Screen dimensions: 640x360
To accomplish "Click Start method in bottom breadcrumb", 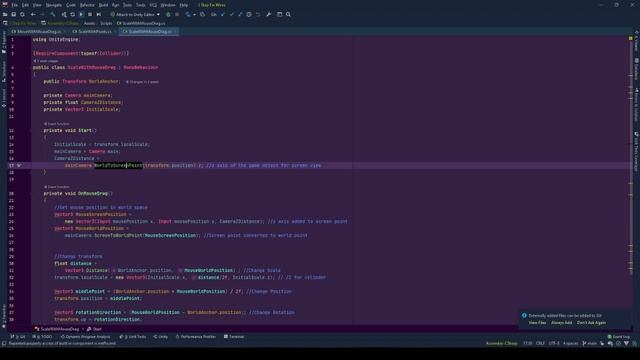I will click(94, 329).
